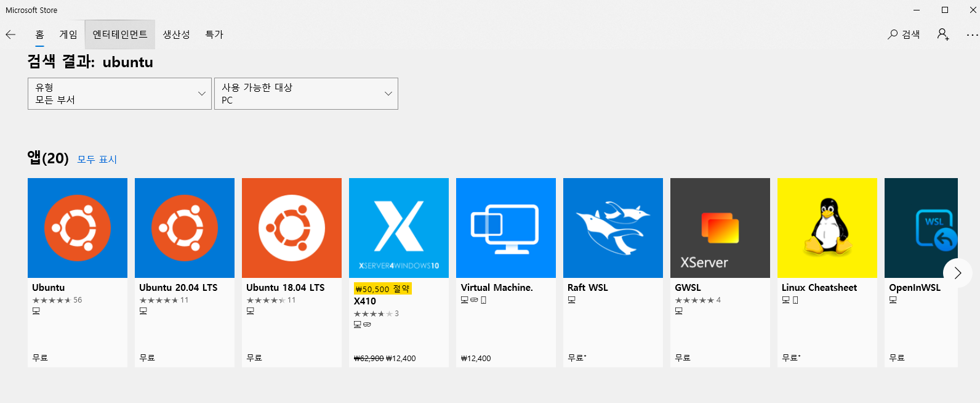Switch to the 특가 tab

(x=214, y=35)
